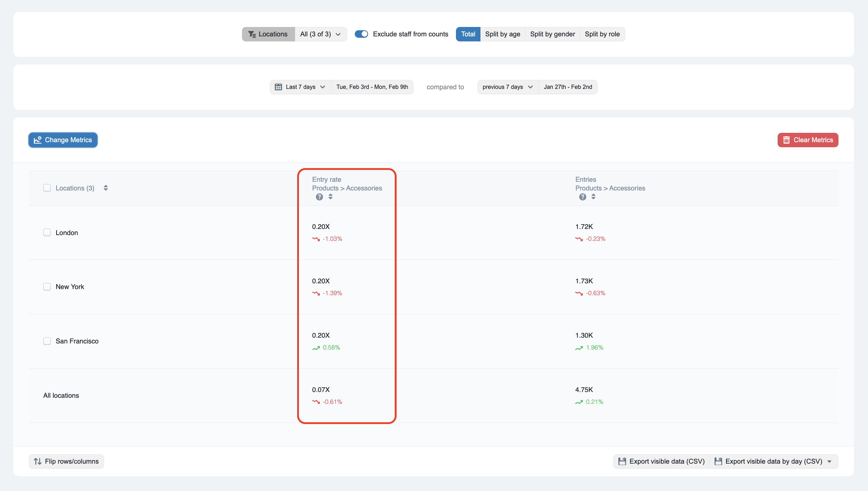Click the Entry rate help question-mark icon
This screenshot has height=491, width=868.
(x=319, y=197)
